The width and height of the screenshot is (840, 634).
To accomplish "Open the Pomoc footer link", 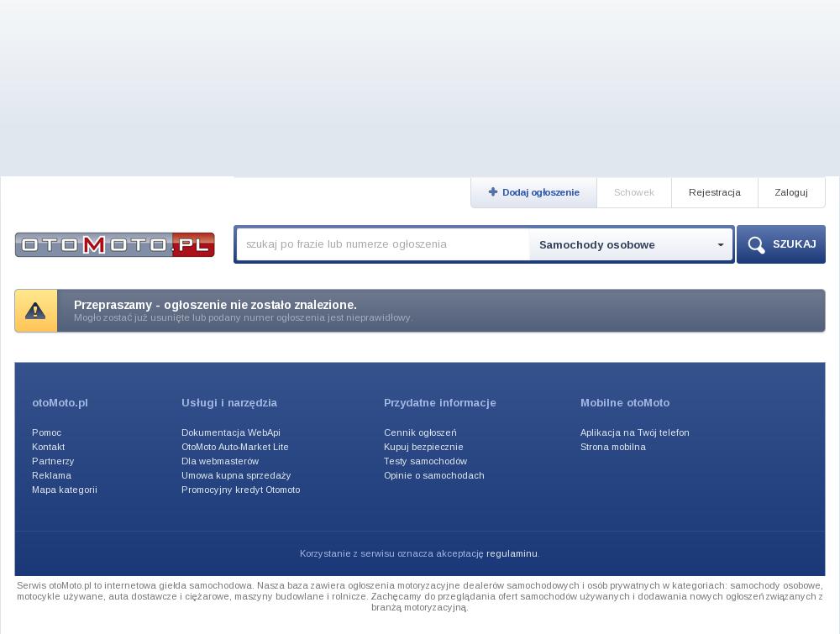I will (x=46, y=432).
